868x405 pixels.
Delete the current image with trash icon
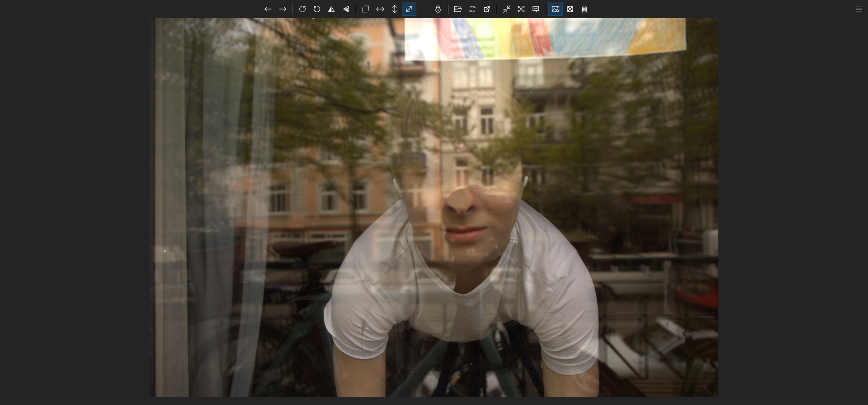[585, 9]
